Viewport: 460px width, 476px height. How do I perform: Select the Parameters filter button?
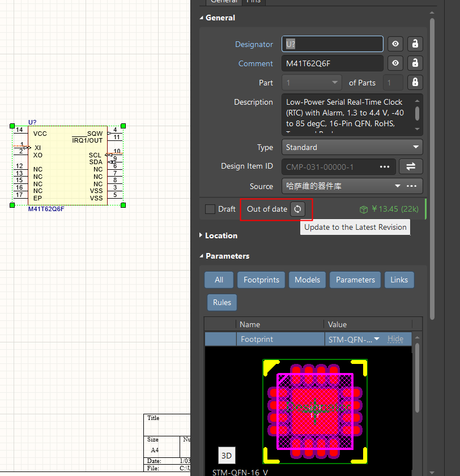click(355, 280)
